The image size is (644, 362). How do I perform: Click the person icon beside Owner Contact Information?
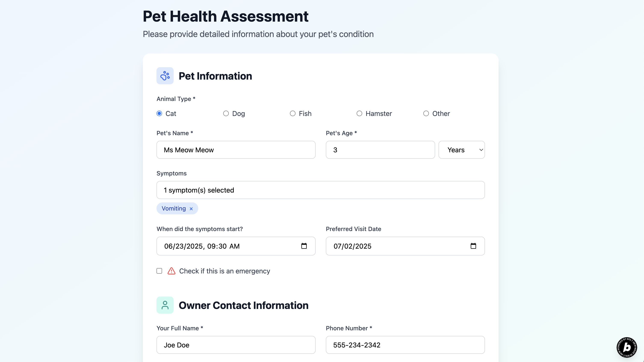tap(165, 305)
